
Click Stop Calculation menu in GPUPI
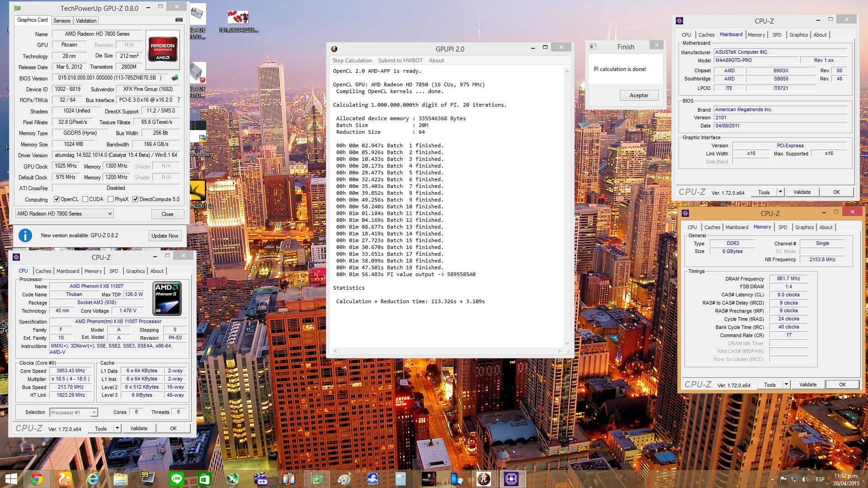tap(352, 61)
